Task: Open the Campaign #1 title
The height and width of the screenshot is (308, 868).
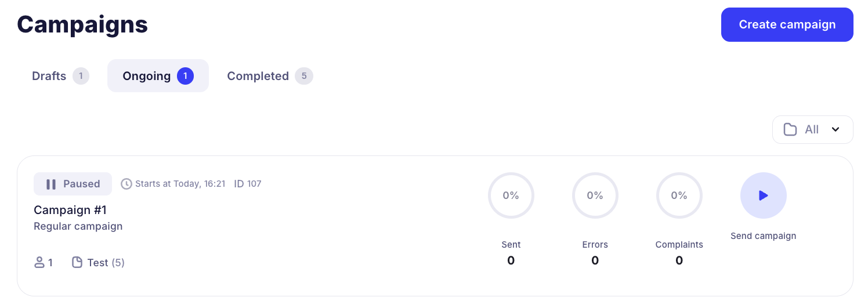Action: [70, 210]
